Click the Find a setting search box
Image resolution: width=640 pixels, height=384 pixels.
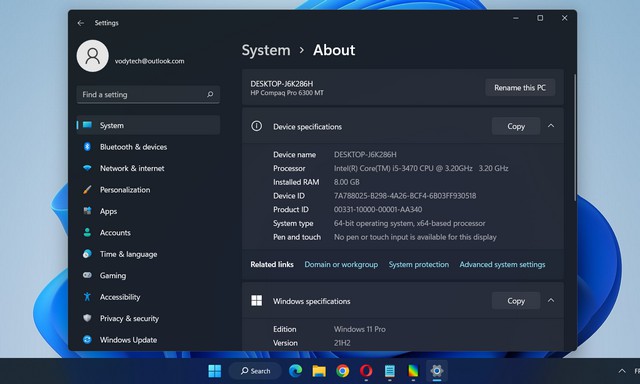click(x=148, y=94)
